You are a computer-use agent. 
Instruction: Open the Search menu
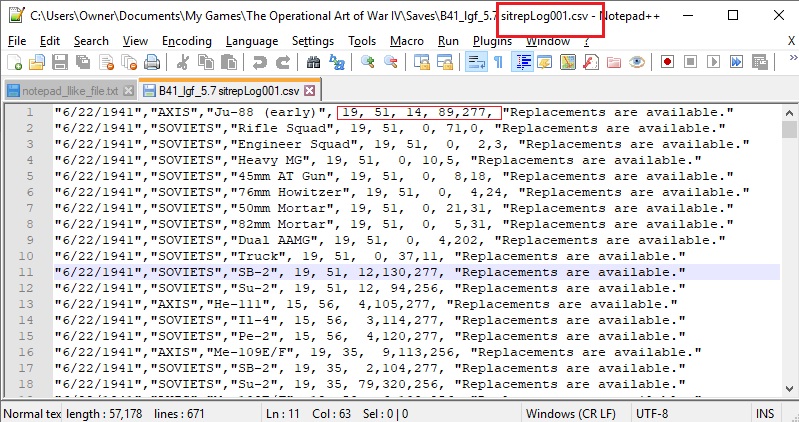(91, 41)
